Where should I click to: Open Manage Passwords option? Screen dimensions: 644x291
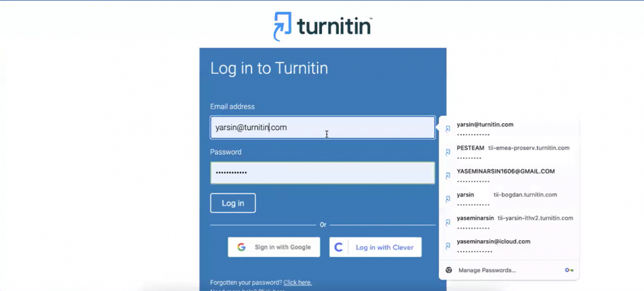(487, 270)
